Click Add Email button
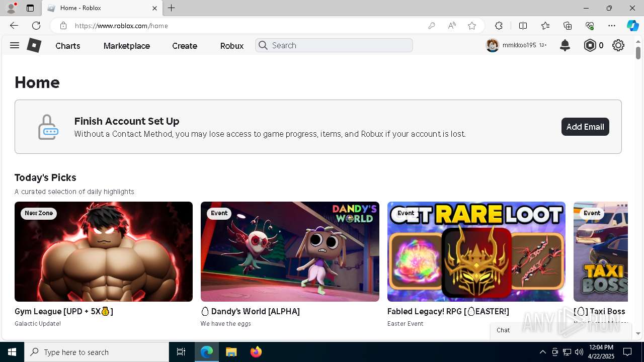The height and width of the screenshot is (362, 644). pyautogui.click(x=585, y=127)
